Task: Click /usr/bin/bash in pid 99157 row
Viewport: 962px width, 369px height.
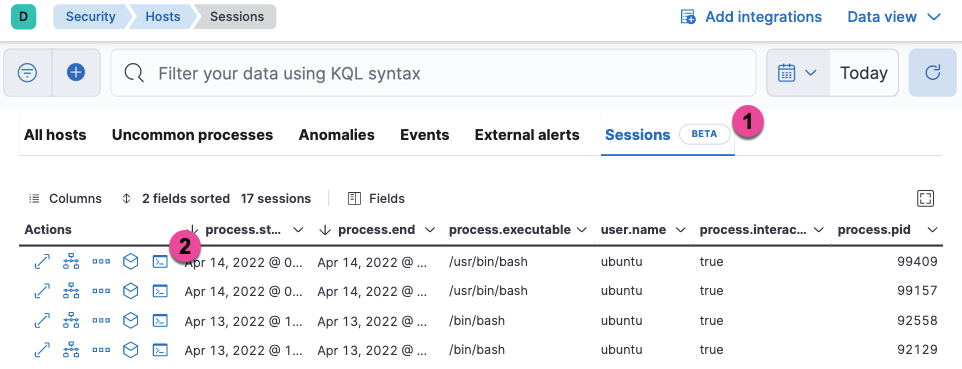Action: [488, 290]
